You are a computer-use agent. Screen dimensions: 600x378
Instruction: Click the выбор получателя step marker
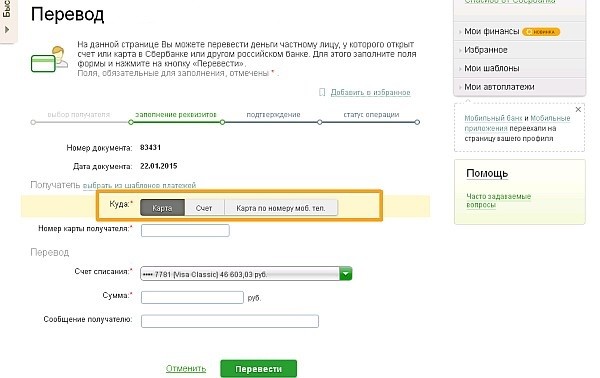[x=33, y=122]
